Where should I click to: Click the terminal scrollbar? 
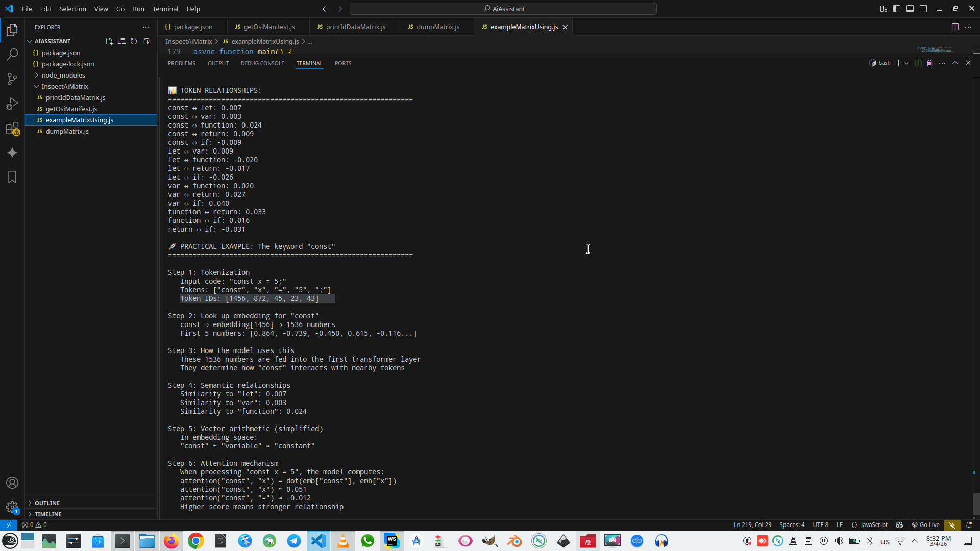tap(976, 504)
